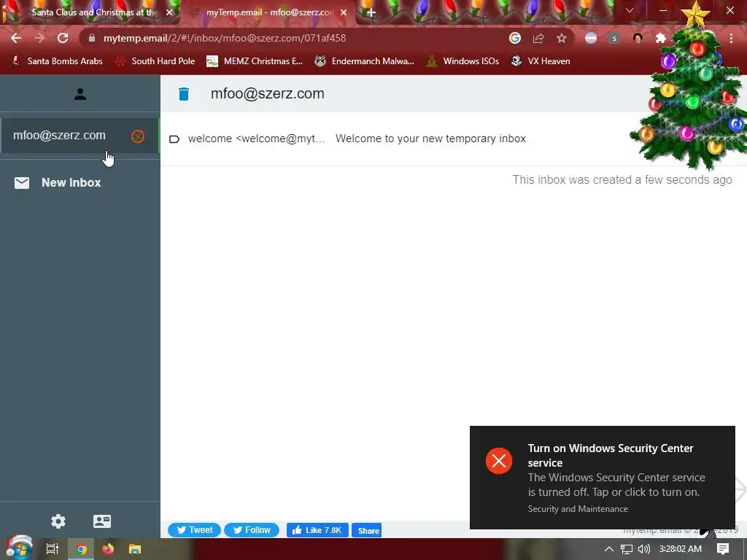Click the Windows Security Center notification
The height and width of the screenshot is (560, 747).
pyautogui.click(x=602, y=477)
